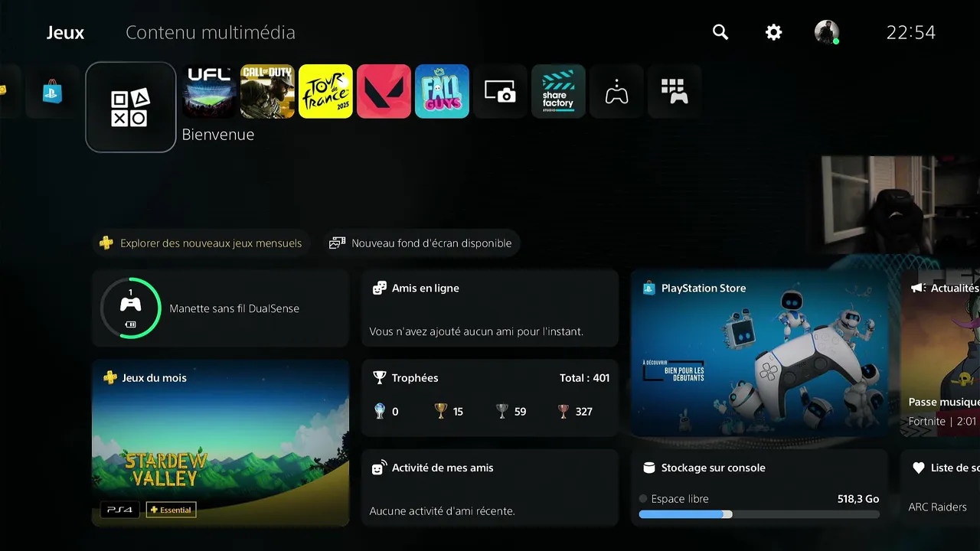980x551 pixels.
Task: Click the ARC Raiders wishlist entry
Action: (x=937, y=507)
